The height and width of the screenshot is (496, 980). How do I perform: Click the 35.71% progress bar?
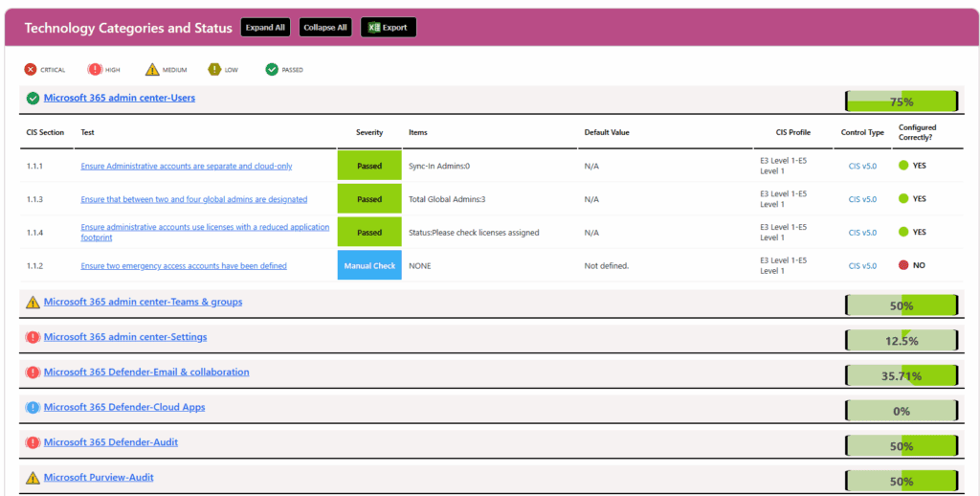point(902,375)
